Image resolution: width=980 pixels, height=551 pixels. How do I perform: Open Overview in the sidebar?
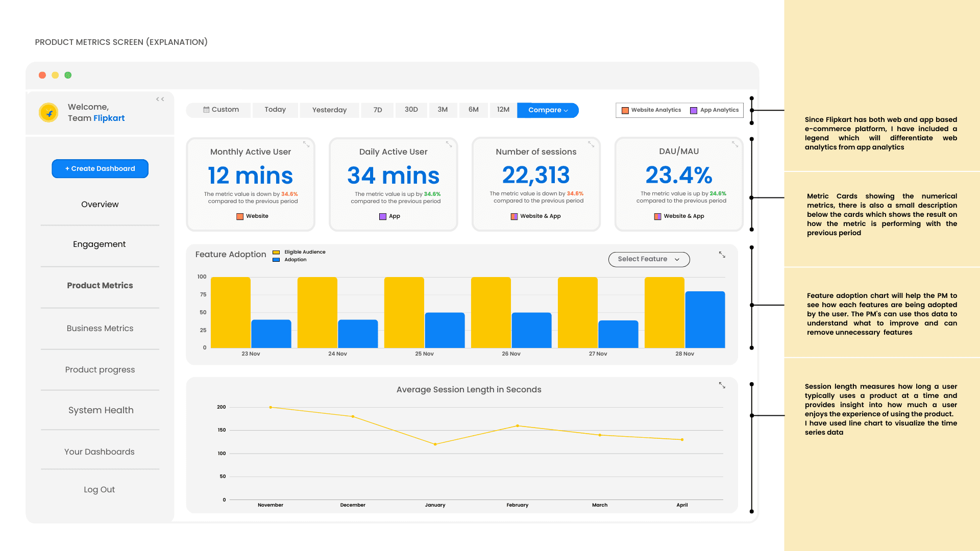100,204
